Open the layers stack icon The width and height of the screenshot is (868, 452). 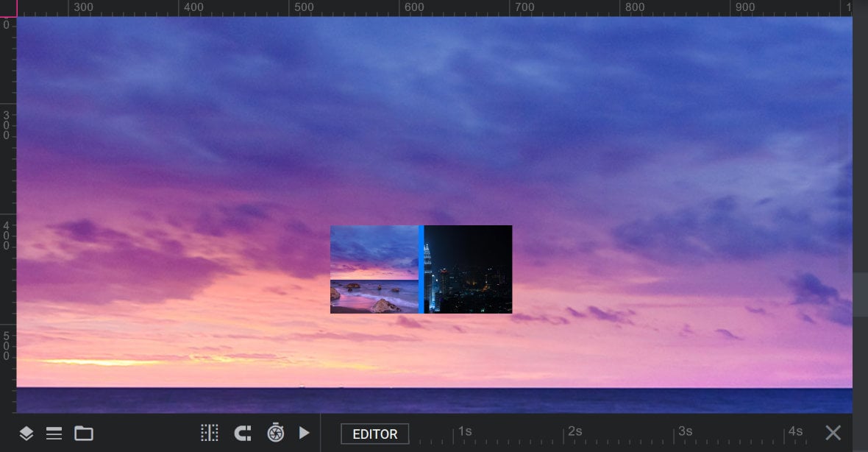tap(26, 433)
